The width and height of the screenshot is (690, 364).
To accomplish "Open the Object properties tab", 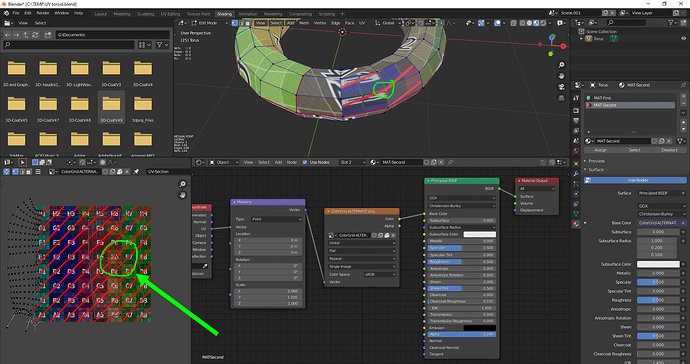I will click(576, 163).
